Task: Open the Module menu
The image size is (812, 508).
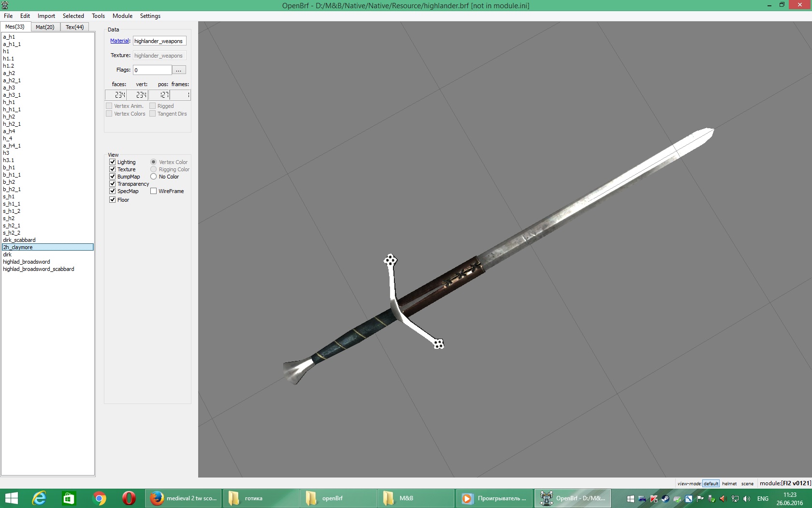Action: (x=123, y=16)
